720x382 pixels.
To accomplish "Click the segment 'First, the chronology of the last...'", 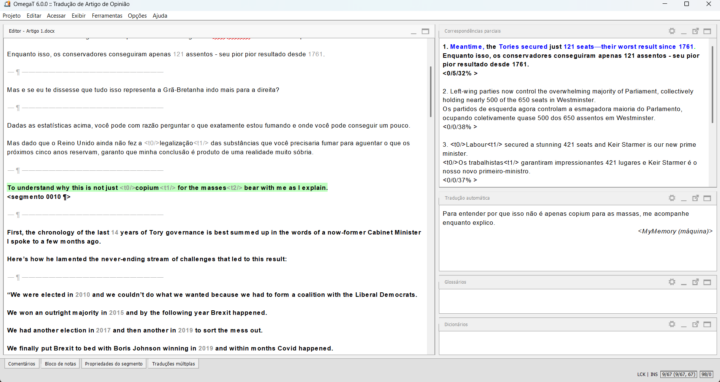I will pyautogui.click(x=214, y=237).
